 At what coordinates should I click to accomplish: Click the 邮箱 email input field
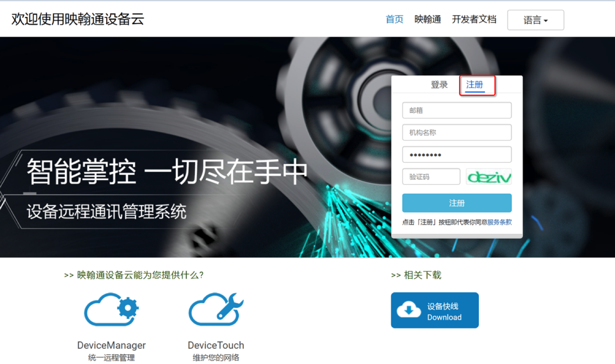coord(456,110)
